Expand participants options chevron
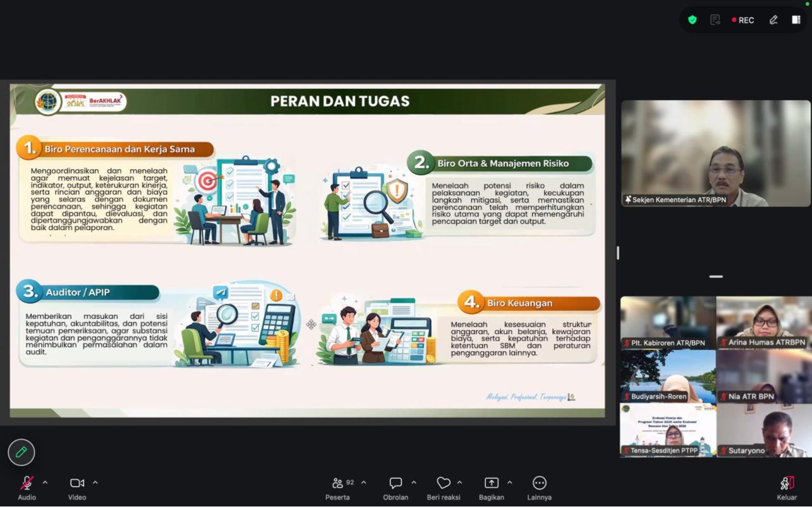This screenshot has height=508, width=812. point(363,482)
